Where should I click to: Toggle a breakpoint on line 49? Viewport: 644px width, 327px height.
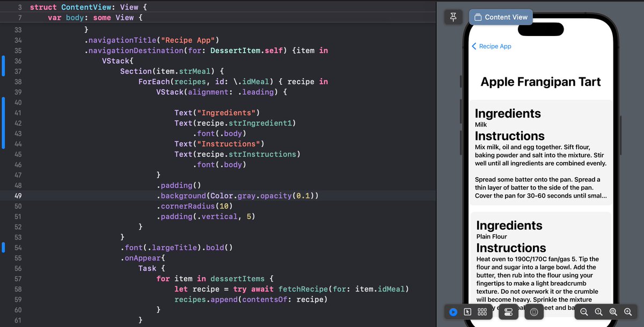coord(18,195)
